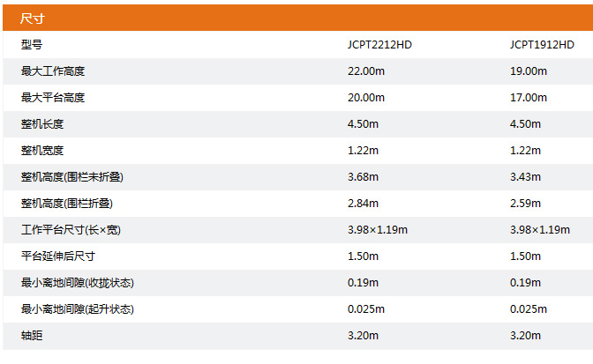Select the 3.43m height value
The width and height of the screenshot is (593, 364).
point(525,177)
